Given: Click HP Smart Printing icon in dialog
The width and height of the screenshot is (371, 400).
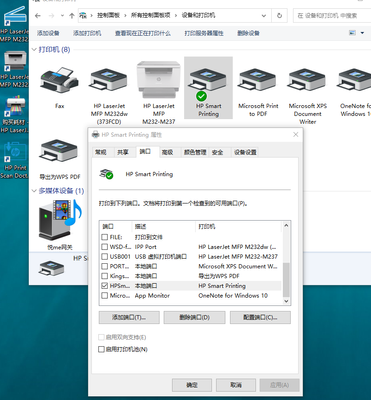Looking at the screenshot, I should [107, 174].
